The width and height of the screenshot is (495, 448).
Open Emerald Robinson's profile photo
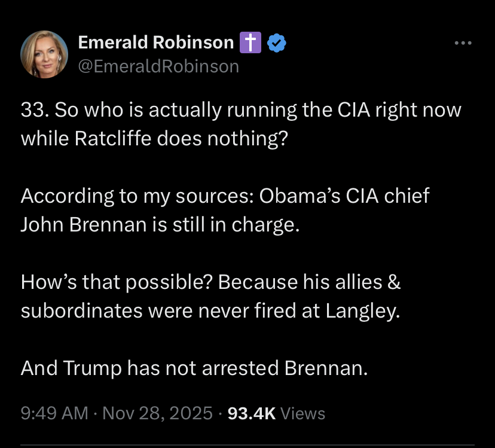click(44, 54)
